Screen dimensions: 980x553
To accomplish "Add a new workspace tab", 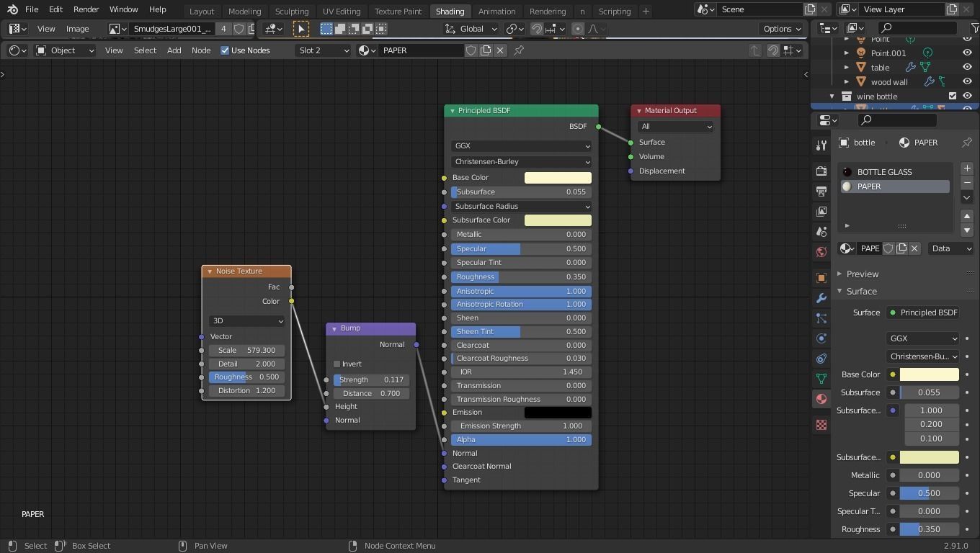I will tap(646, 11).
